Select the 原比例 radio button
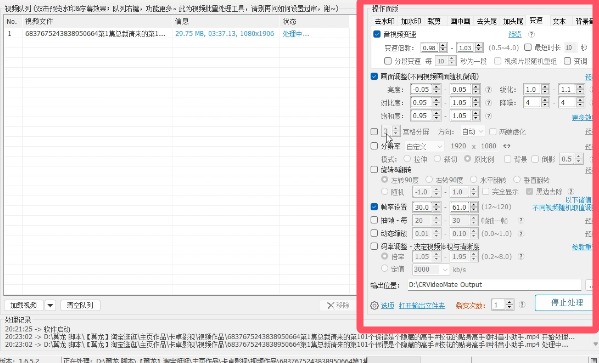 click(467, 159)
